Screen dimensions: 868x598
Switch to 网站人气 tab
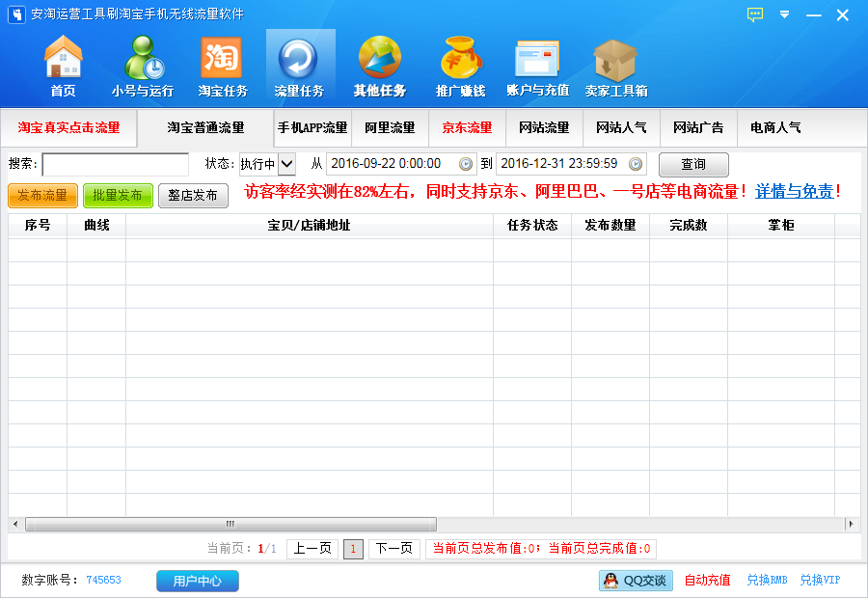621,128
